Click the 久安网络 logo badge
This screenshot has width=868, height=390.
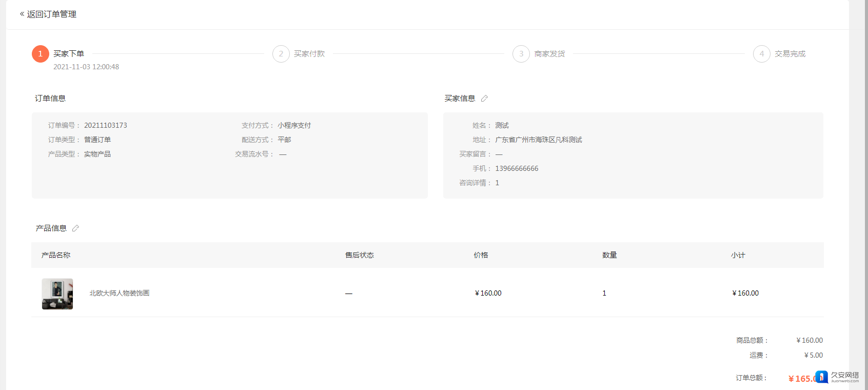(837, 377)
